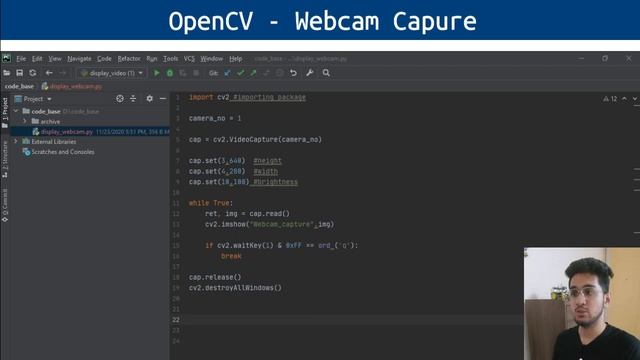The image size is (640, 360).
Task: Go to previous highlighted error arrow
Action: (x=624, y=99)
